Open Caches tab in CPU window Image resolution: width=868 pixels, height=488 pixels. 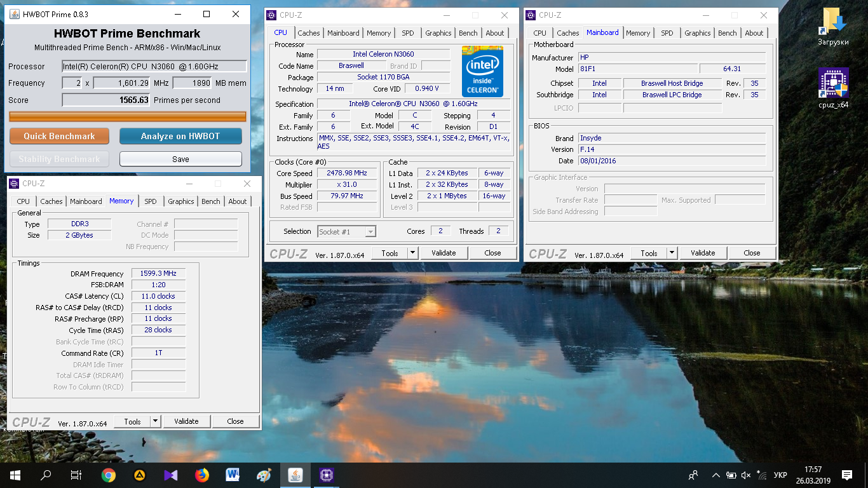pos(309,33)
